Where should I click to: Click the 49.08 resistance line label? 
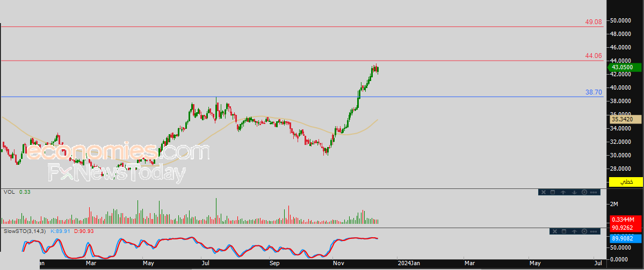(593, 22)
